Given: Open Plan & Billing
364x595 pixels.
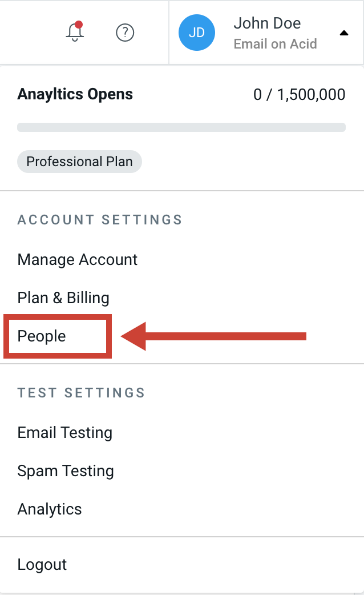Looking at the screenshot, I should (x=63, y=298).
